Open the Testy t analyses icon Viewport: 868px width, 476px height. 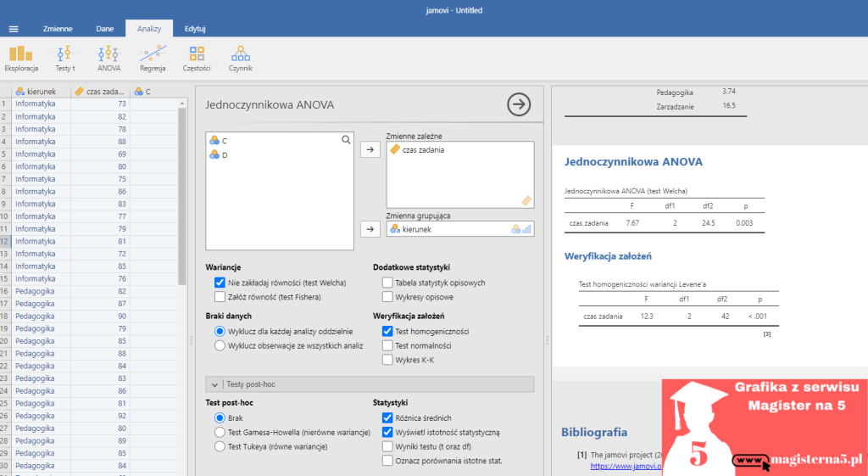click(65, 57)
